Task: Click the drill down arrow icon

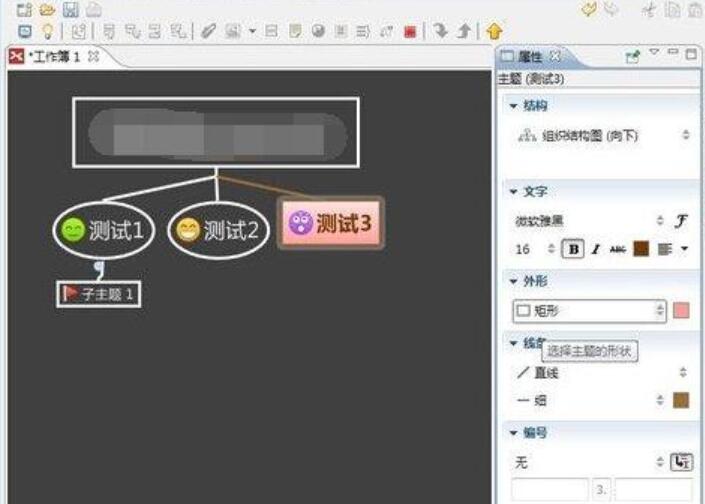Action: (x=440, y=31)
